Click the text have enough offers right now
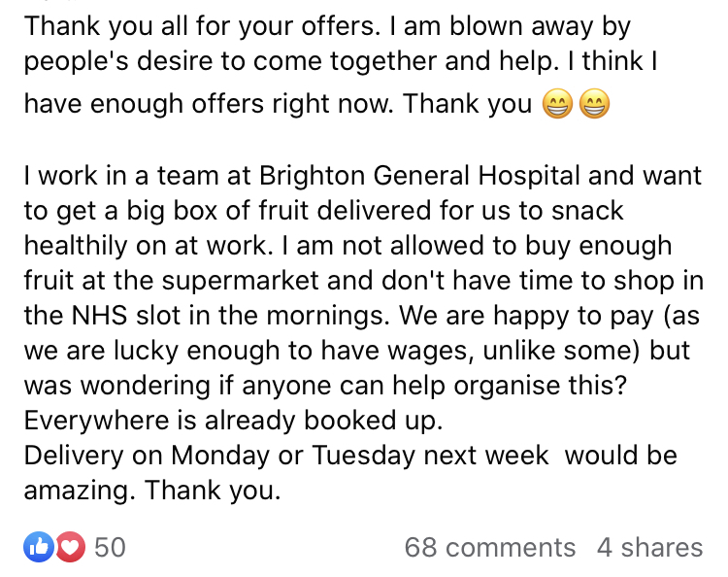The height and width of the screenshot is (577, 728). [209, 104]
